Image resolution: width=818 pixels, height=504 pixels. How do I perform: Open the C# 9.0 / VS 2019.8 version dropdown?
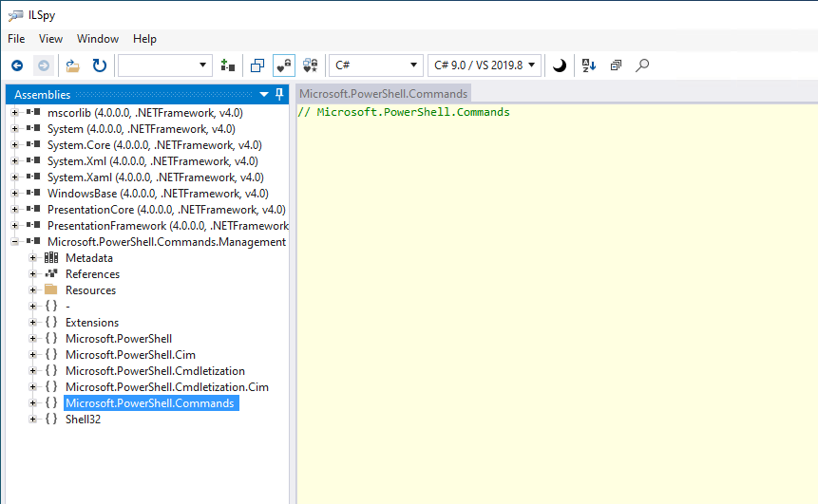click(485, 65)
